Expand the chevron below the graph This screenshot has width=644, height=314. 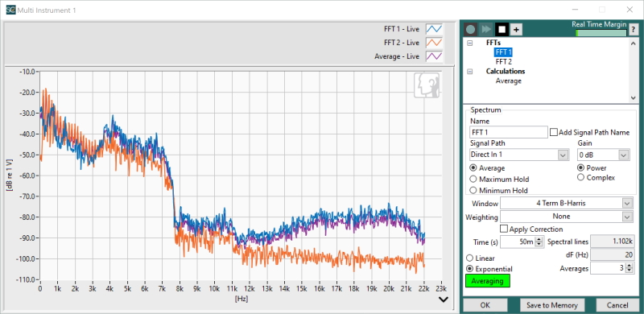[444, 300]
